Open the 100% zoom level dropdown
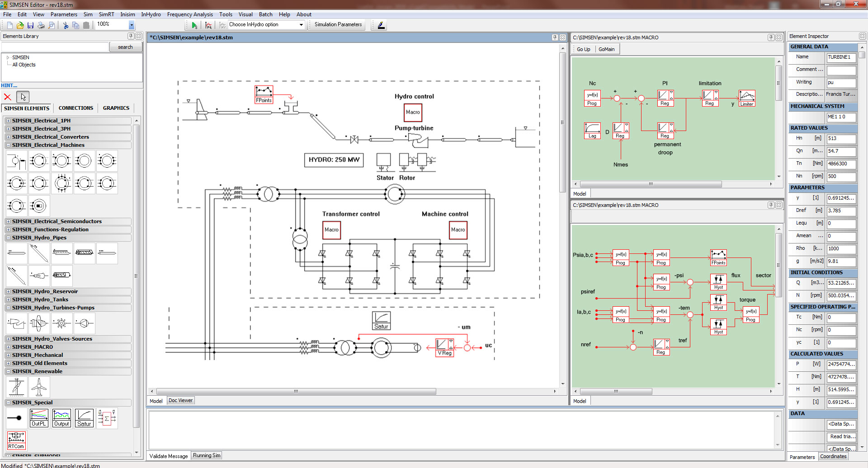The image size is (868, 468). [132, 25]
